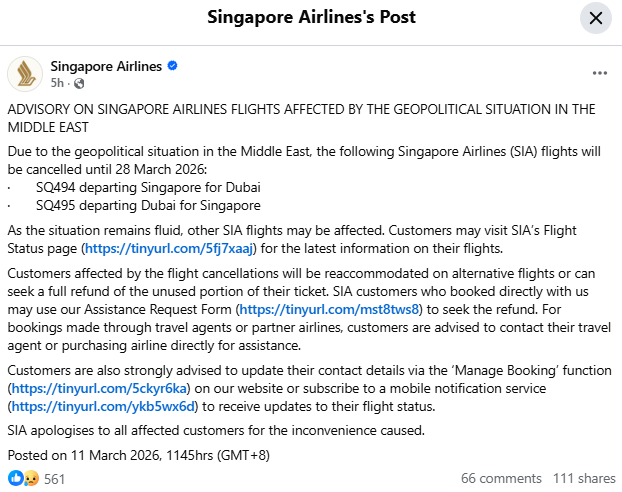The image size is (622, 492).
Task: Open Singapore Airlines profile picture
Action: pos(25,74)
